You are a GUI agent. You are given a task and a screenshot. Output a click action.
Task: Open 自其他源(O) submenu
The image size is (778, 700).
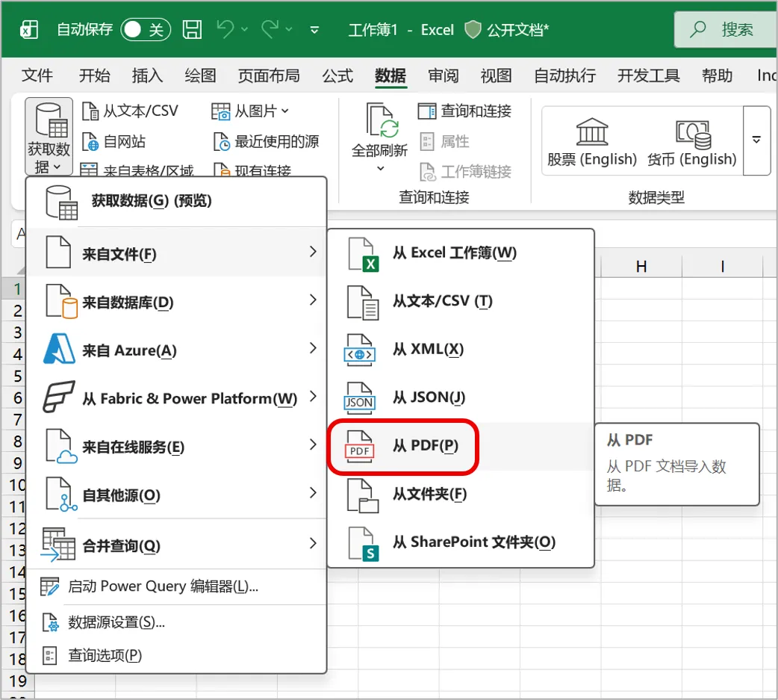tap(176, 494)
